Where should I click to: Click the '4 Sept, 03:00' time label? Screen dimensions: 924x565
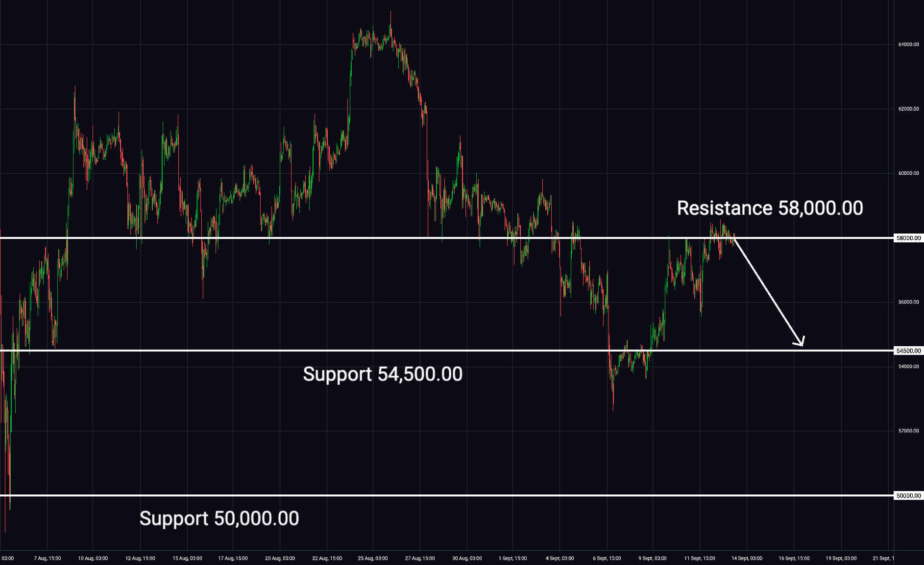(x=559, y=558)
